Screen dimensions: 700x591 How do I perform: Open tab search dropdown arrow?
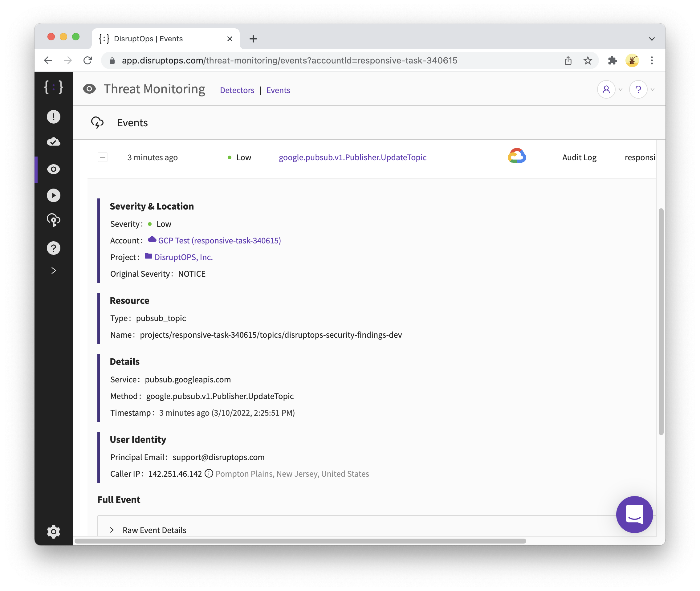pos(652,39)
